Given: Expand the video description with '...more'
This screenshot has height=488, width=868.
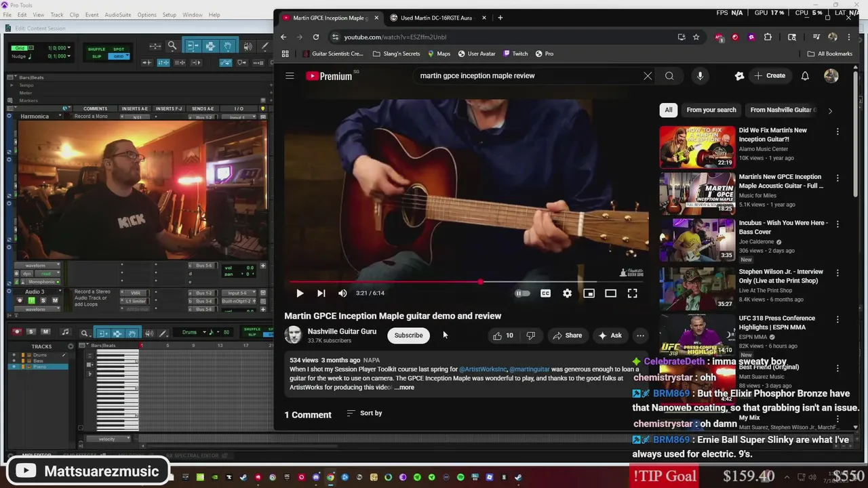Looking at the screenshot, I should (404, 388).
